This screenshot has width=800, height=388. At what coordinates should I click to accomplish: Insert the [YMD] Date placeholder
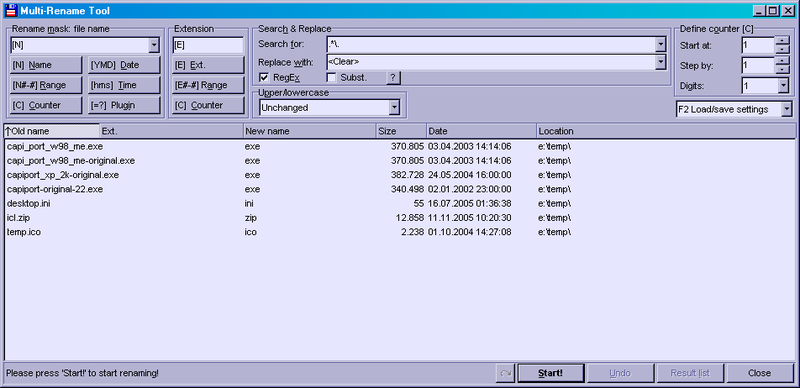[x=124, y=65]
